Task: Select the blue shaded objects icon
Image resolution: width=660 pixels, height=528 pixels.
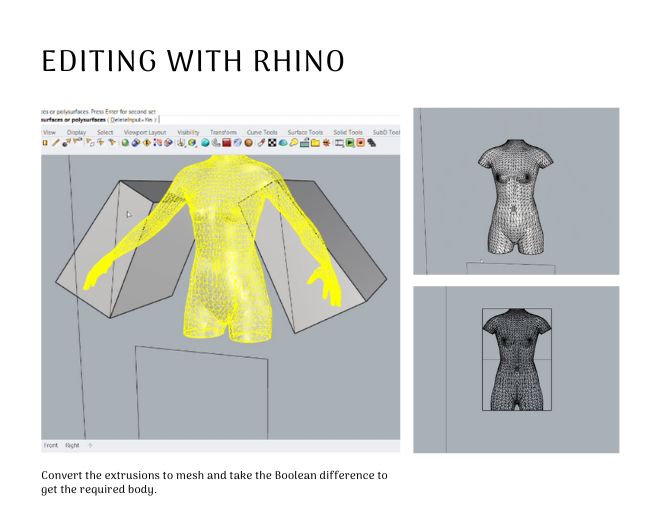Action: 136,142
